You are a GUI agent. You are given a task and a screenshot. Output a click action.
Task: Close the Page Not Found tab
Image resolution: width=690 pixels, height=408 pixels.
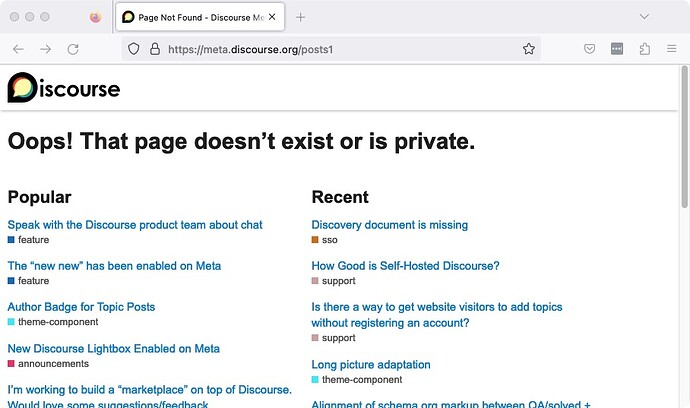point(272,17)
